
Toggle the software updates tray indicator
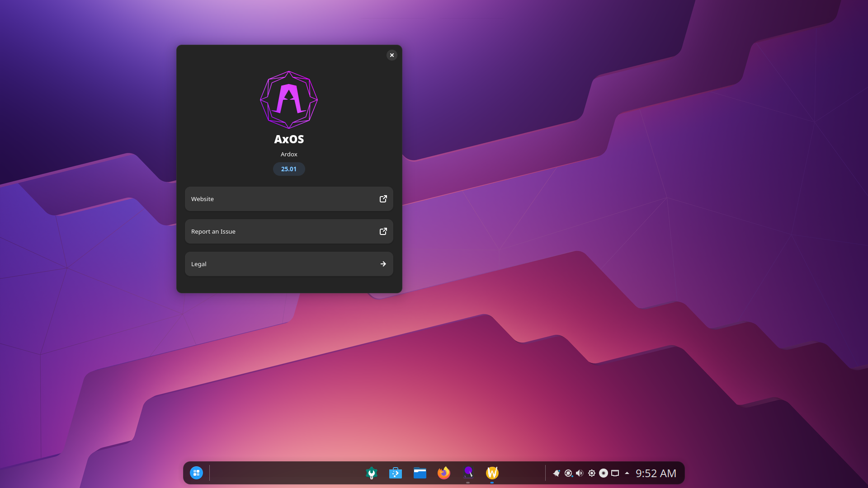(x=568, y=473)
